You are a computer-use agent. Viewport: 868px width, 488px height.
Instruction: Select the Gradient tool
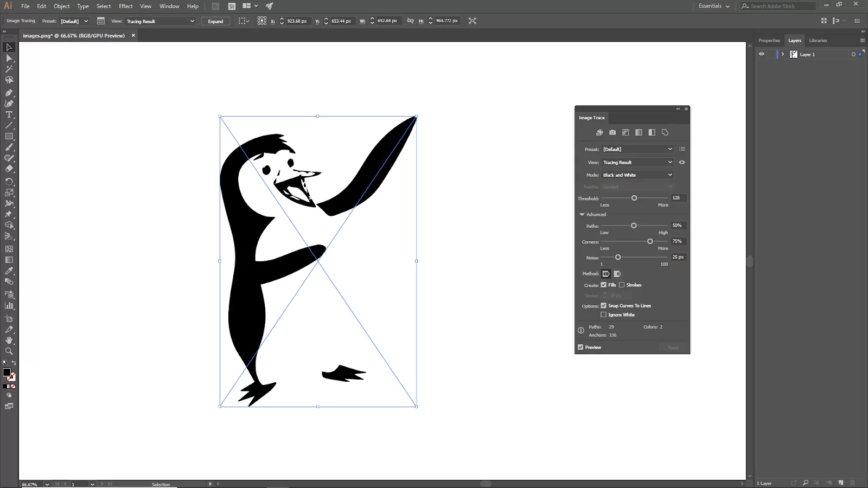click(9, 260)
